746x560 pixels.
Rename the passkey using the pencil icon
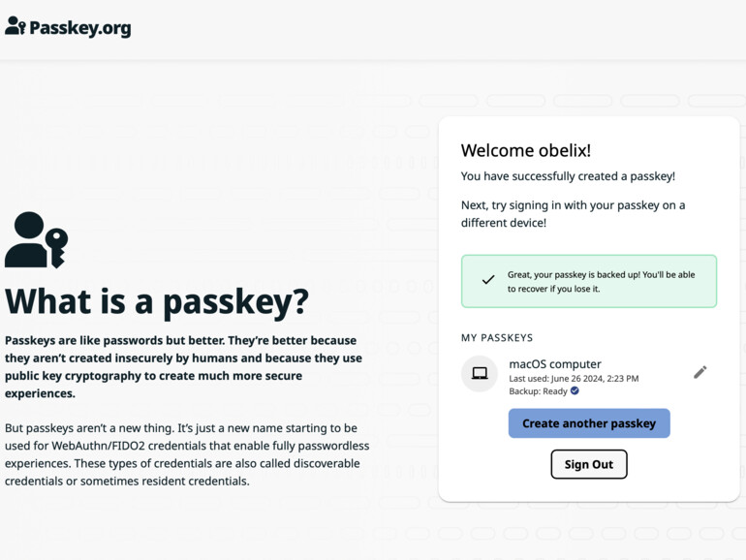[700, 372]
